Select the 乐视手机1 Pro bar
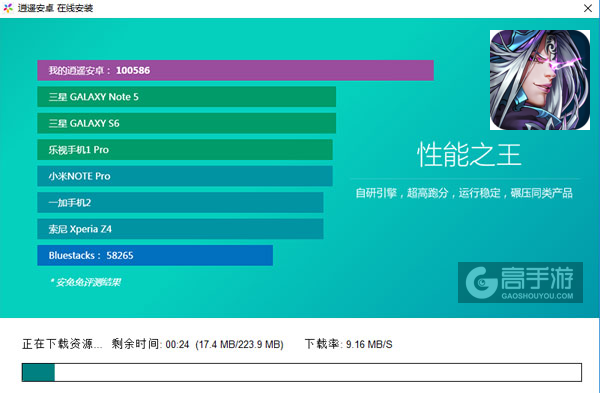This screenshot has height=393, width=600. point(185,150)
